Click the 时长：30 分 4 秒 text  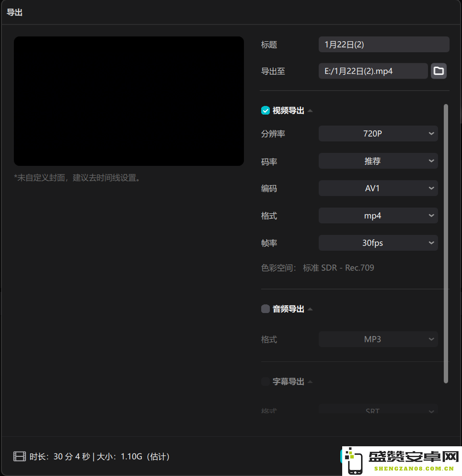60,456
